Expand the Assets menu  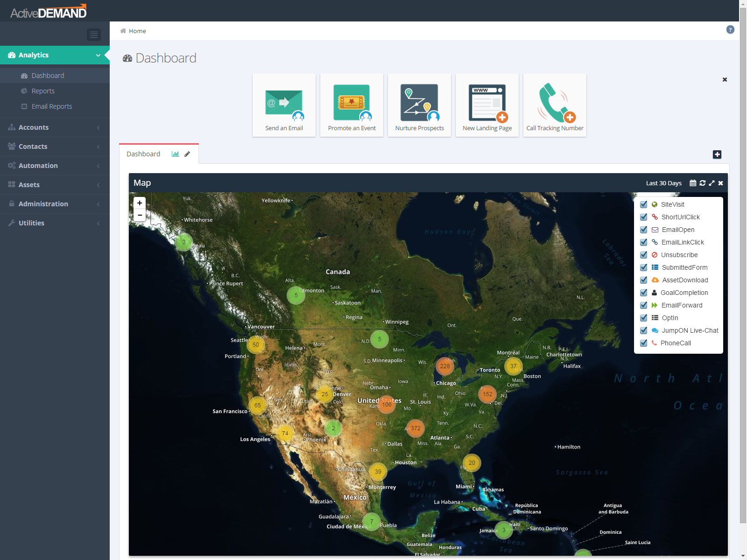tap(55, 185)
